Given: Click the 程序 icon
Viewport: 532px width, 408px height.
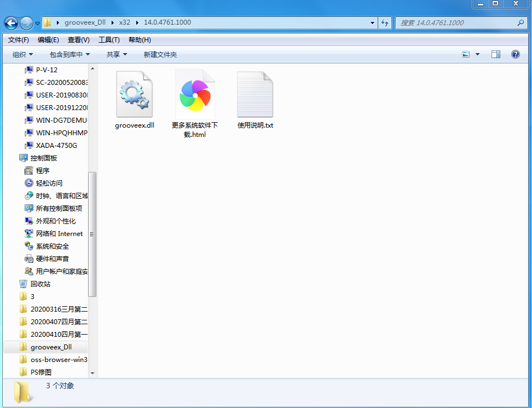Looking at the screenshot, I should [x=29, y=170].
